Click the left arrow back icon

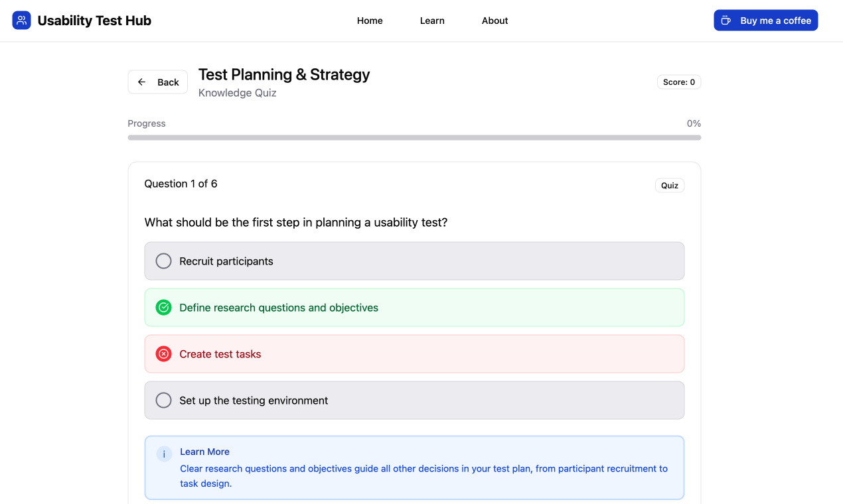[x=141, y=82]
